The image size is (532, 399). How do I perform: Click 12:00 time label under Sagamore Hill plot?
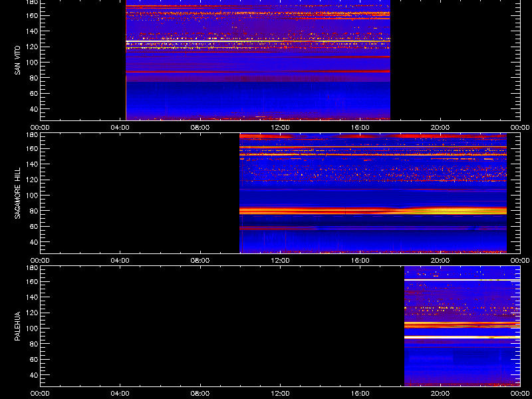coord(280,261)
